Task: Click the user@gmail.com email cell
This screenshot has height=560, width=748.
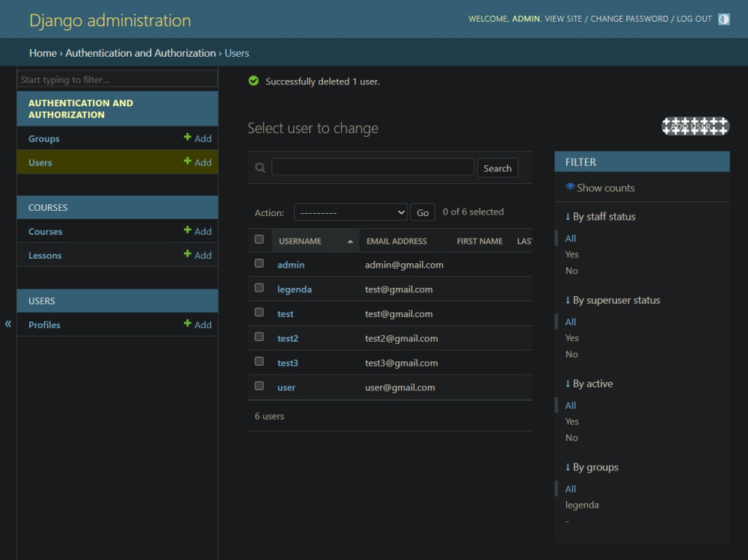Action: [399, 387]
